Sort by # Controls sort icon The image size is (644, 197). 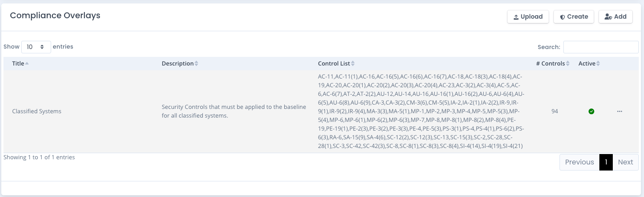point(568,64)
